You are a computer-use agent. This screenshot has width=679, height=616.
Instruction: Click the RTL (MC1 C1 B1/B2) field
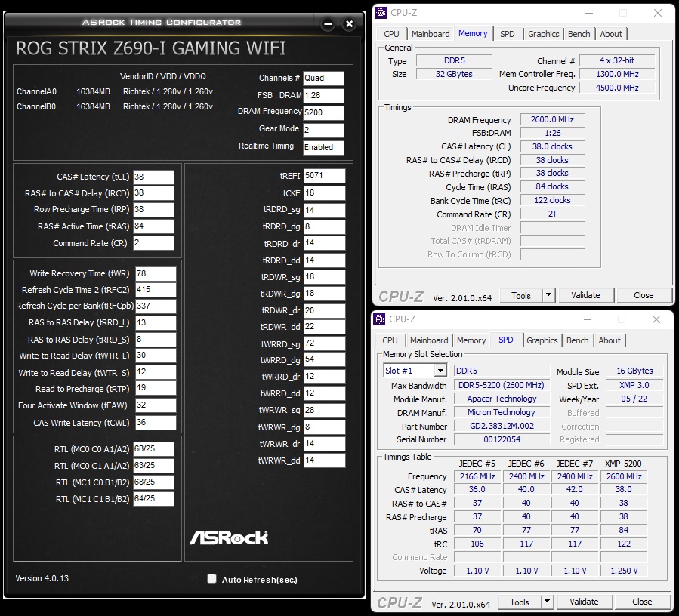(153, 499)
